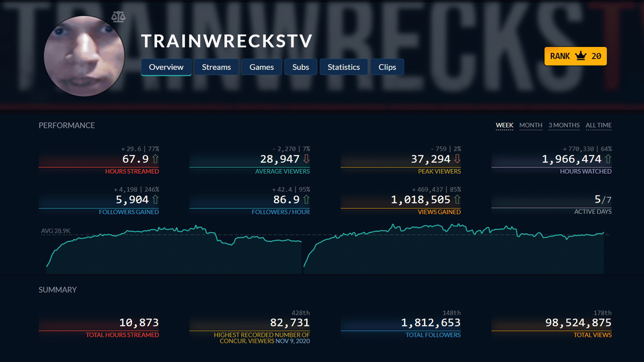644x362 pixels.
Task: Click the HOURS WATCHED label
Action: pyautogui.click(x=586, y=171)
